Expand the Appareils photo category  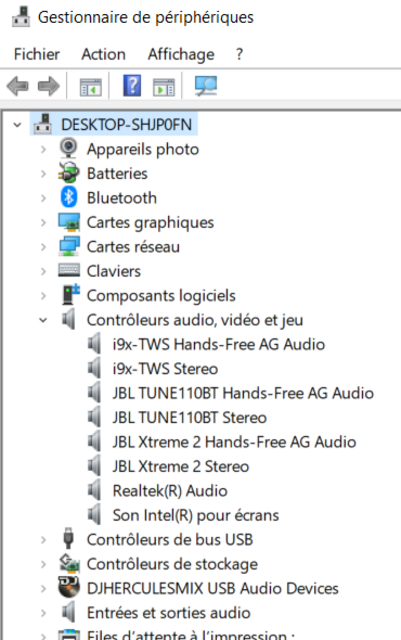(43, 149)
